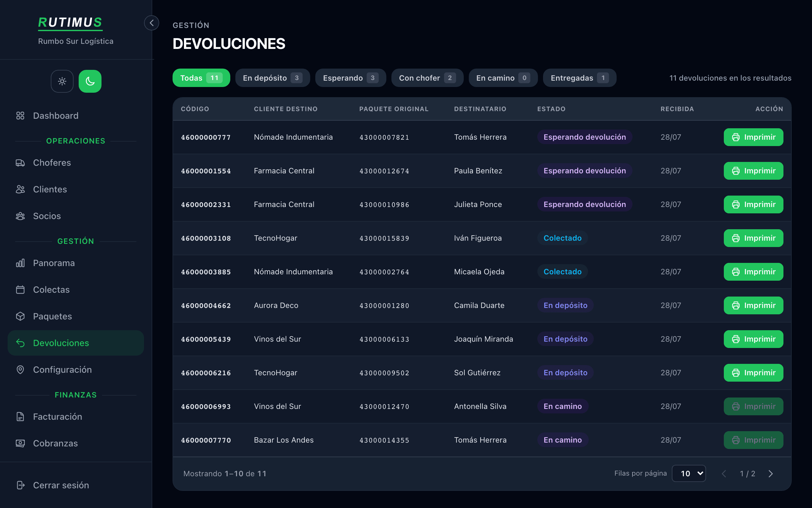Print label for return 46000004662
This screenshot has height=508, width=812.
[x=753, y=305]
